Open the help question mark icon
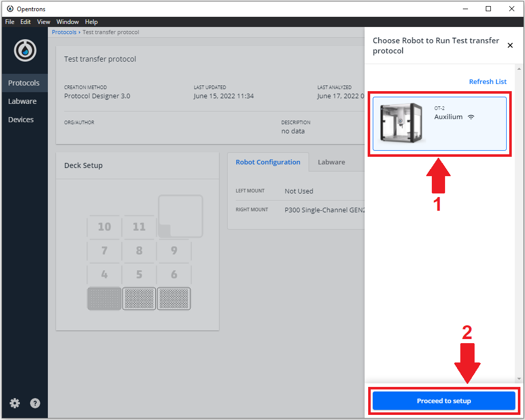 35,403
